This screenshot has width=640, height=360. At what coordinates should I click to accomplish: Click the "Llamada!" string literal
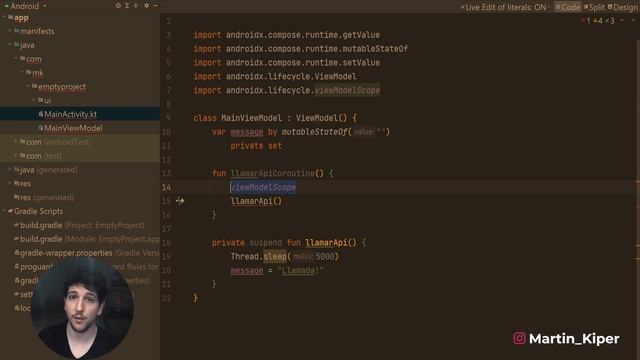[301, 271]
